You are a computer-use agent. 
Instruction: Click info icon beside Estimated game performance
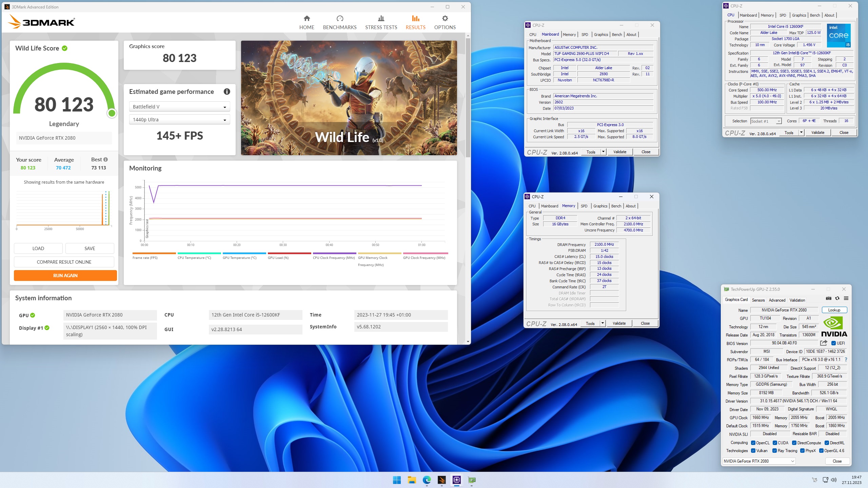point(227,91)
